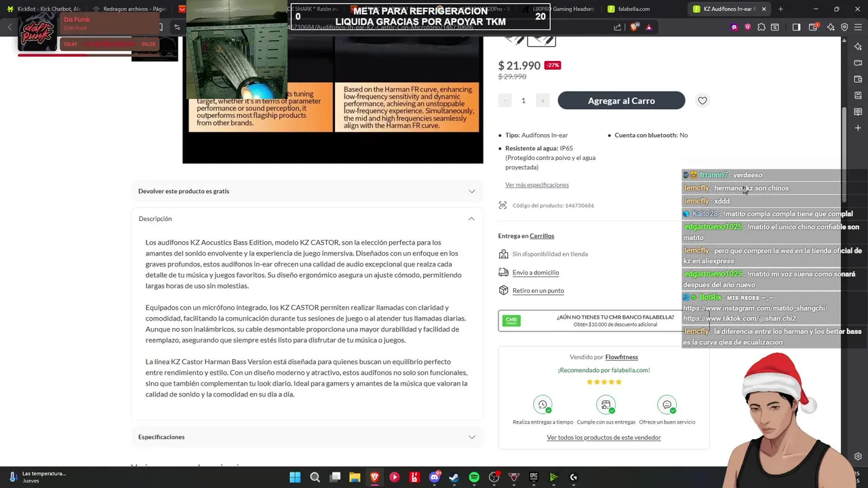Click the Realiza entregas a tiempo icon
The height and width of the screenshot is (488, 868).
tap(542, 405)
